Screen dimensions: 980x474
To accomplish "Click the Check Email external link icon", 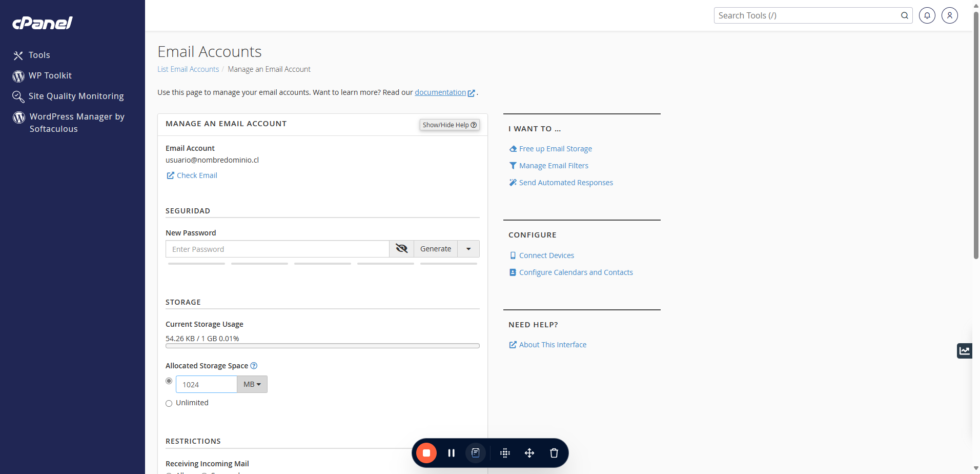I will point(171,175).
